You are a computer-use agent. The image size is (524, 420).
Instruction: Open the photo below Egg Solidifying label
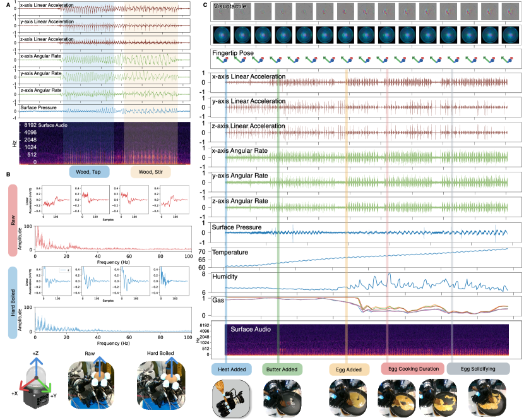[x=487, y=398]
